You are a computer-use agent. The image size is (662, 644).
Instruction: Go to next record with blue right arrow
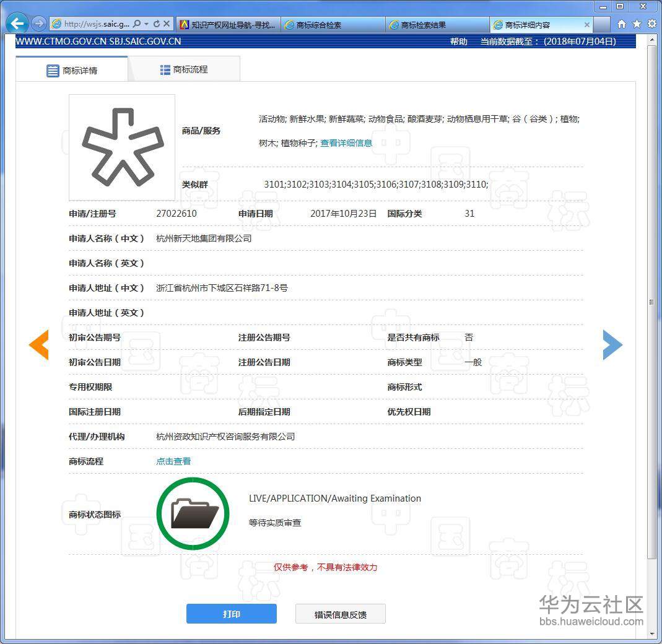[x=612, y=345]
